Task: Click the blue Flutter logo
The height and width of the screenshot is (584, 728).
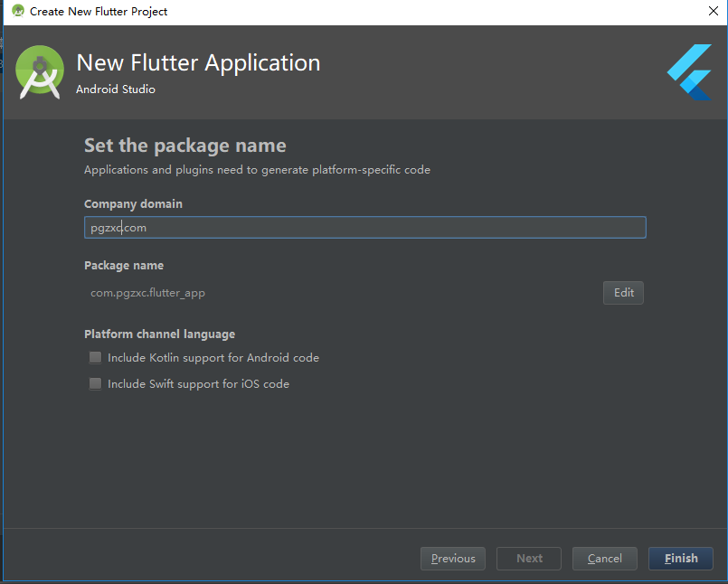Action: 689,72
